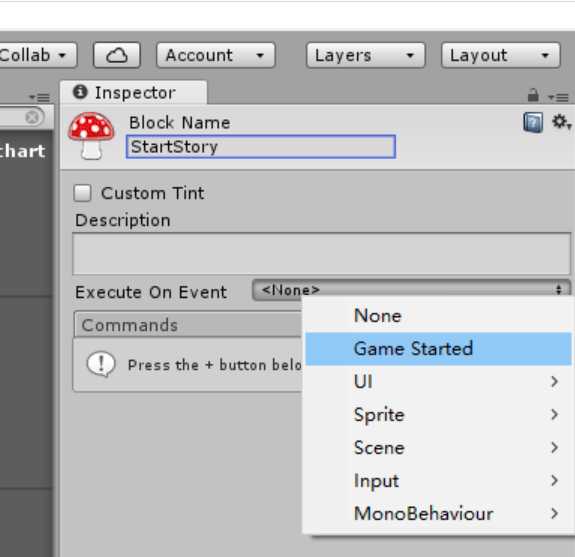Click the Fungus mushroom icon
This screenshot has width=575, height=557.
tap(91, 136)
